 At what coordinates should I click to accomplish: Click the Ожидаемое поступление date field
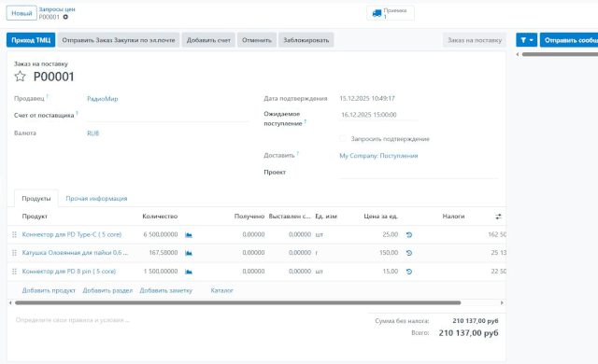378,115
